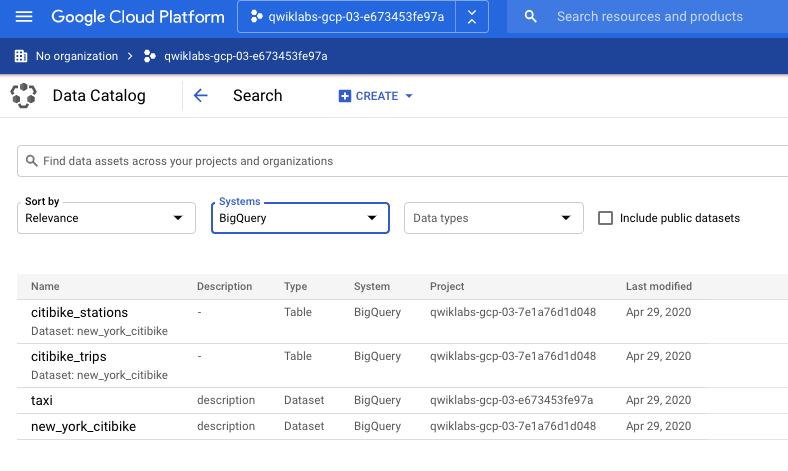The height and width of the screenshot is (471, 788).
Task: Open the taxi dataset entry
Action: [42, 401]
